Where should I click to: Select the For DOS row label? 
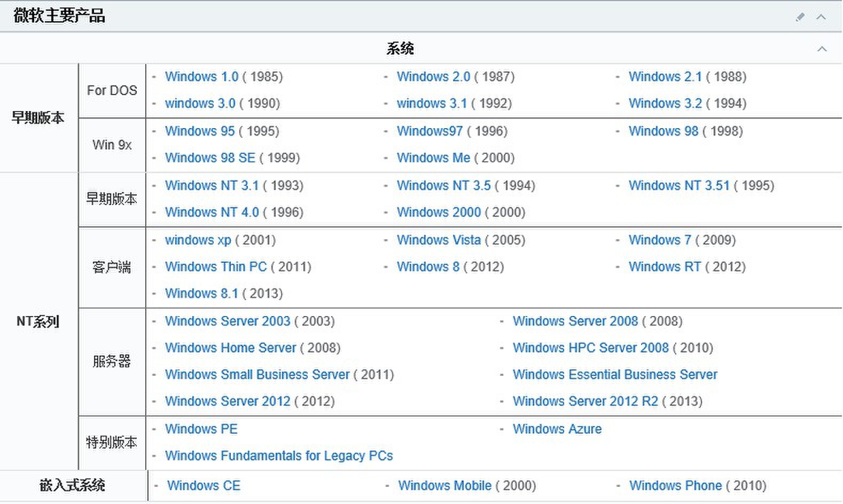[112, 90]
